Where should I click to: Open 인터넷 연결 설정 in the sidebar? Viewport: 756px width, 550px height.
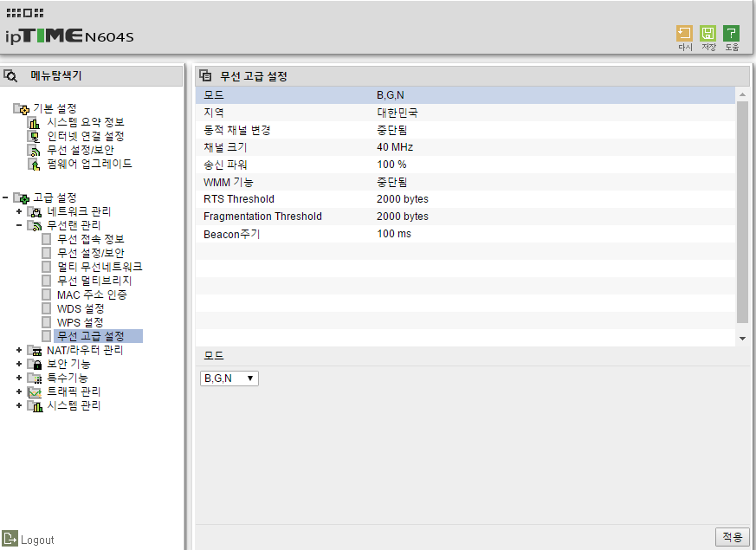coord(86,136)
